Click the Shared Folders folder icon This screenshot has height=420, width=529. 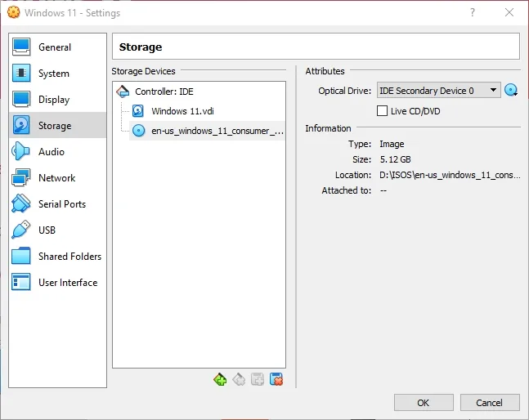[x=21, y=256]
